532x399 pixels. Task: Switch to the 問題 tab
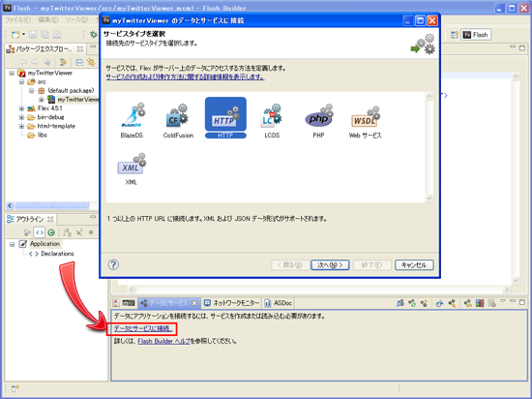124,303
